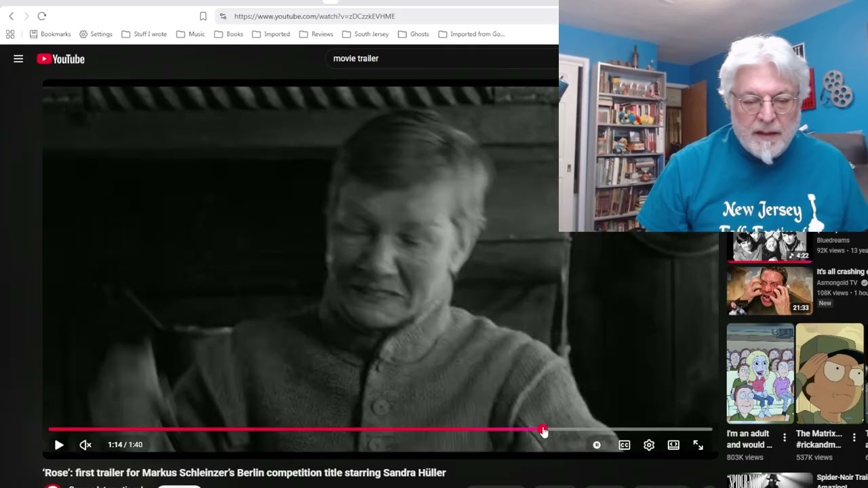This screenshot has width=868, height=488.
Task: Open the 'Imported from Go...' bookmark folder
Action: [471, 34]
